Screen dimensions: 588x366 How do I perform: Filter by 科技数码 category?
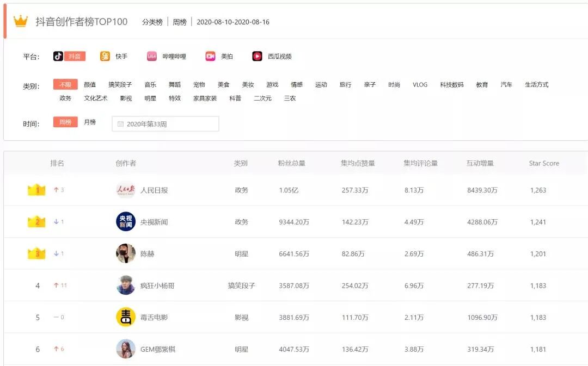click(452, 85)
